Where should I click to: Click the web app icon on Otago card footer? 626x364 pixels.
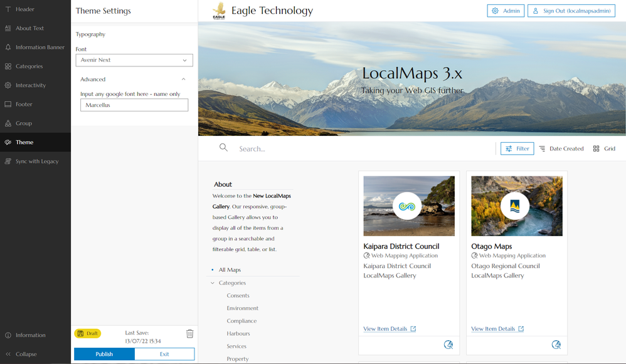[556, 345]
